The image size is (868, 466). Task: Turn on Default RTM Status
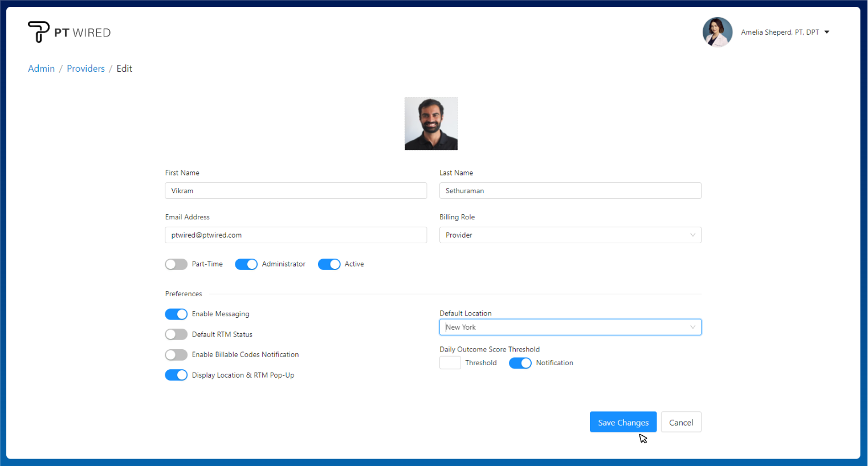[x=176, y=334]
